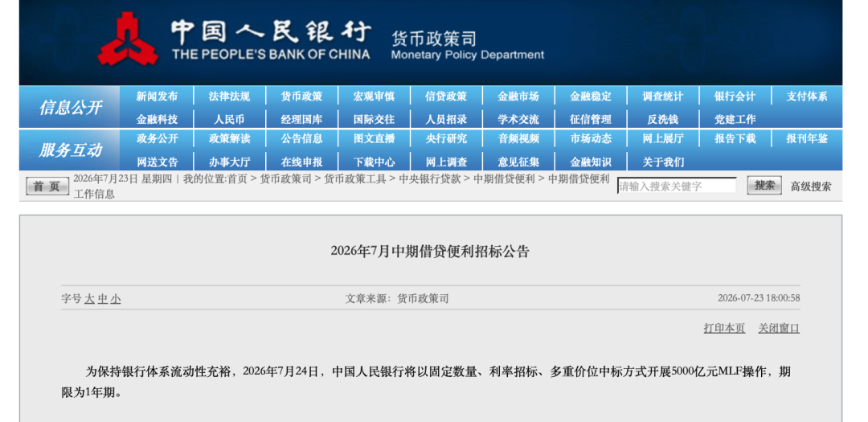Select 人民币 in the menu
The height and width of the screenshot is (422, 868).
click(x=229, y=119)
